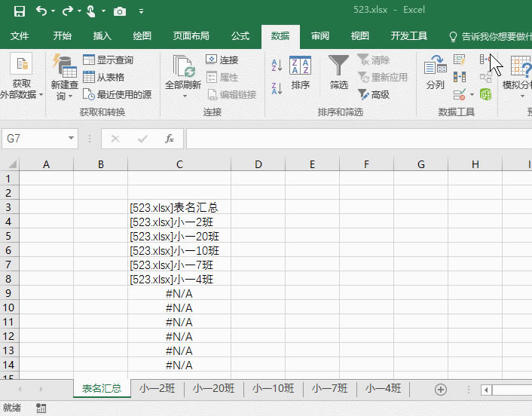Select column G header
The width and height of the screenshot is (532, 416).
420,164
